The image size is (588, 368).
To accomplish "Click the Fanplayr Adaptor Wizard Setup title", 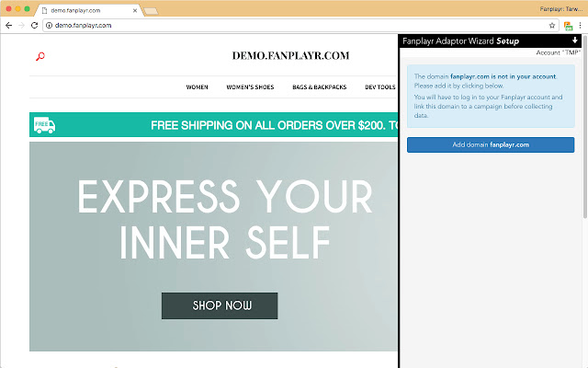I will click(x=460, y=40).
